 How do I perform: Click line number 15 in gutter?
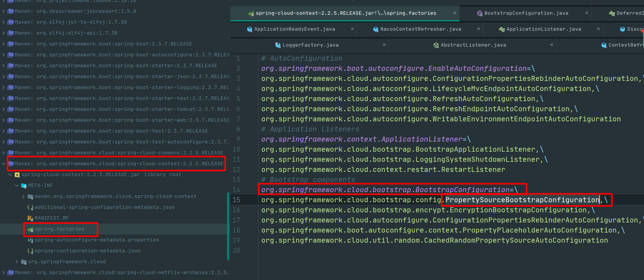[236, 200]
